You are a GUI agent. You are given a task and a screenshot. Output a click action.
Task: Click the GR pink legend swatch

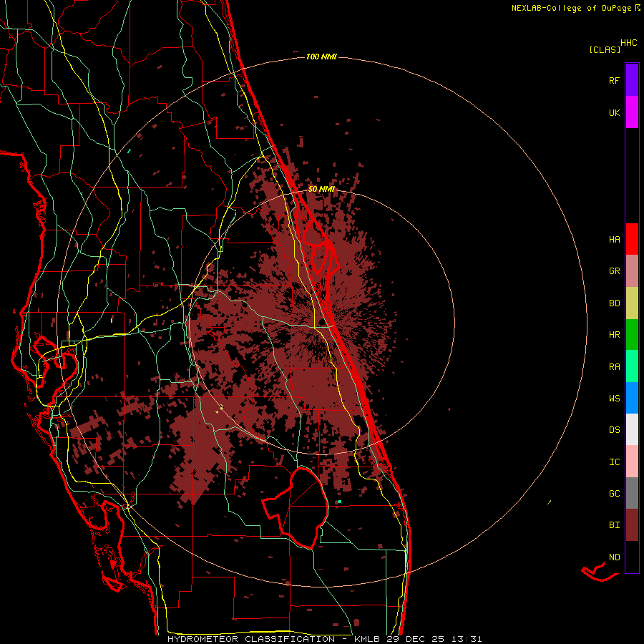tap(632, 271)
